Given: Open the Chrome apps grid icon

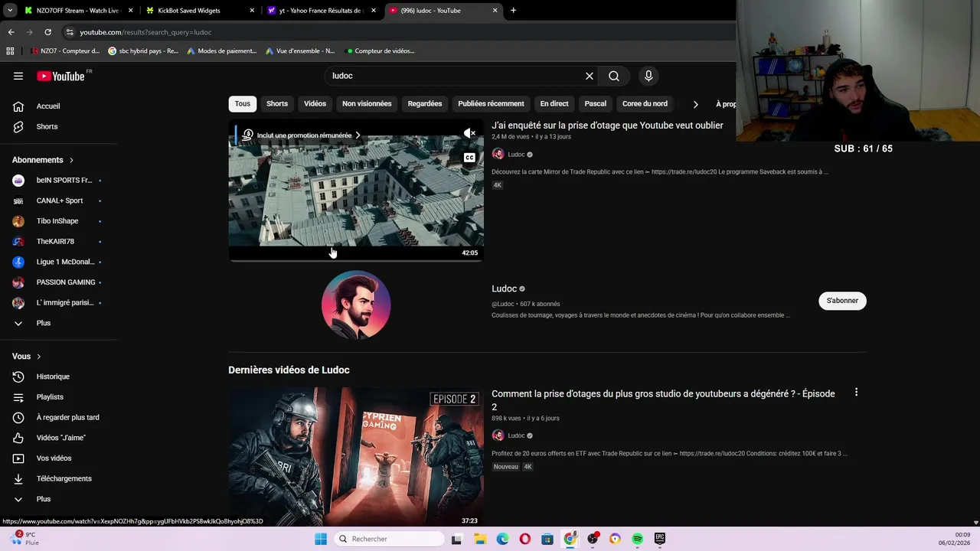Looking at the screenshot, I should [10, 51].
